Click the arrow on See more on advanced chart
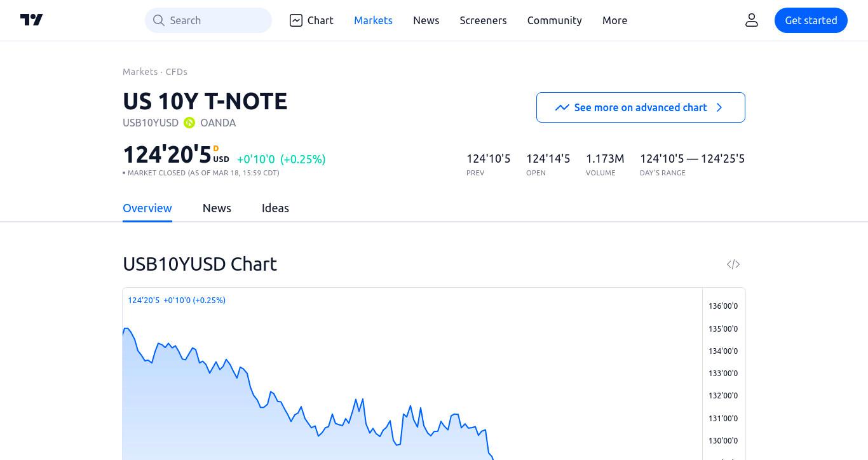 coord(719,107)
